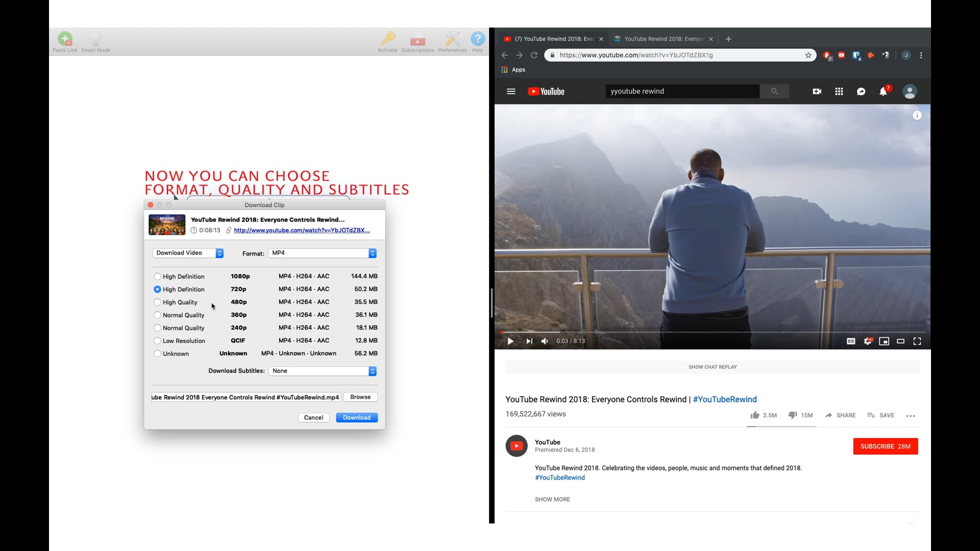
Task: Open the player settings gear
Action: click(x=868, y=341)
